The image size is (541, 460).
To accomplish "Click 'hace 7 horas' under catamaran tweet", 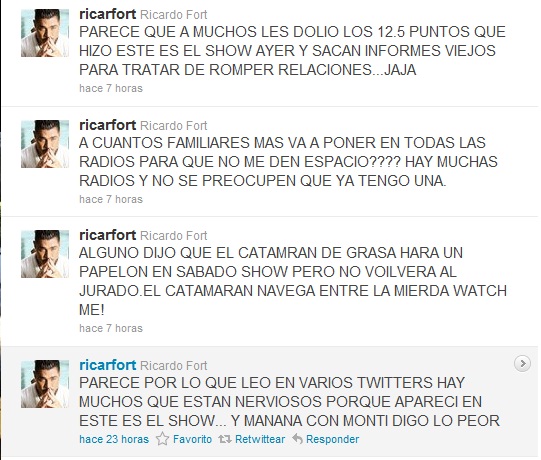I will coord(111,328).
